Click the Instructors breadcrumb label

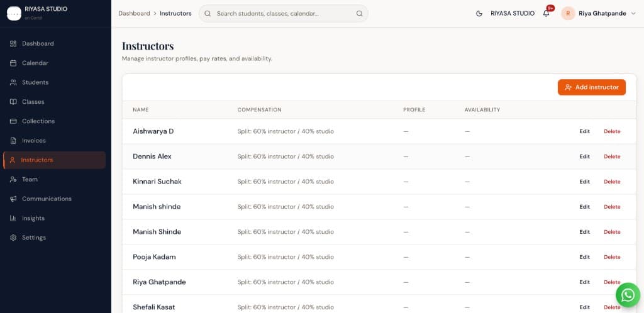pyautogui.click(x=175, y=14)
